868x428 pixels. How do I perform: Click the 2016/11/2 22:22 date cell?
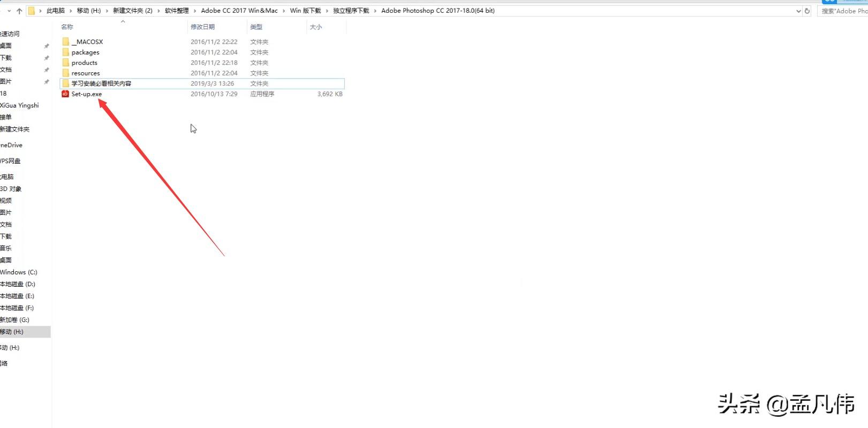(214, 42)
